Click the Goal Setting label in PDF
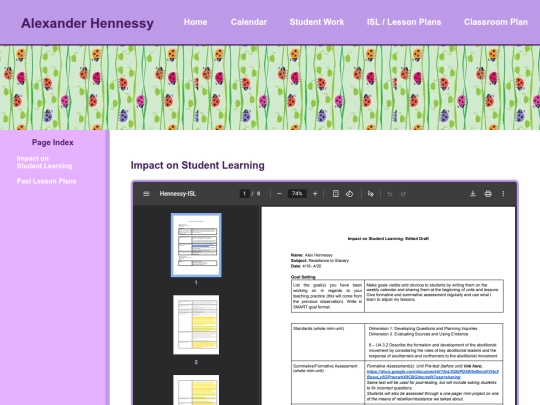 [303, 277]
